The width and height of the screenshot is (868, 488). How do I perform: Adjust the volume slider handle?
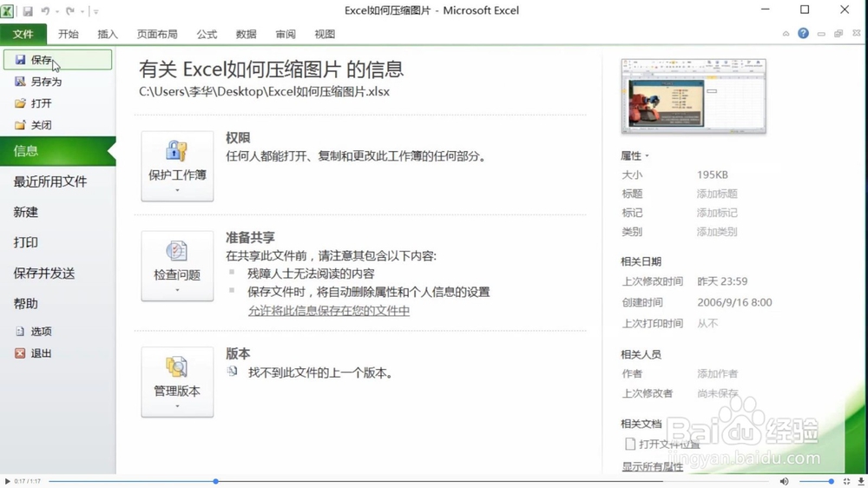831,481
